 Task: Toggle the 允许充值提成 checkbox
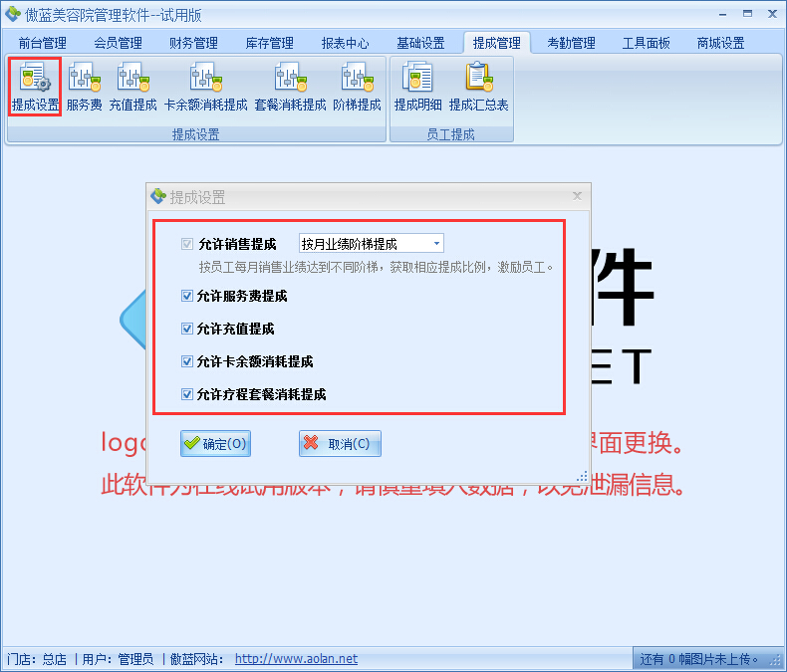pos(188,329)
